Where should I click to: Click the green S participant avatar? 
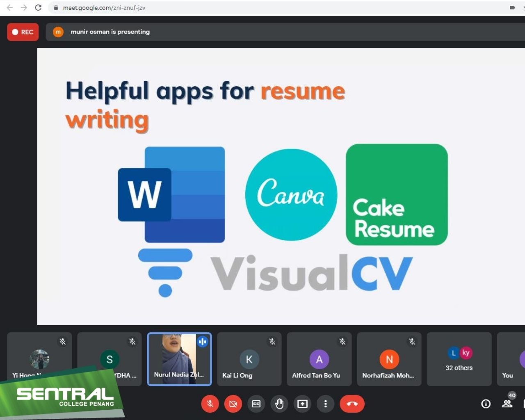click(110, 359)
